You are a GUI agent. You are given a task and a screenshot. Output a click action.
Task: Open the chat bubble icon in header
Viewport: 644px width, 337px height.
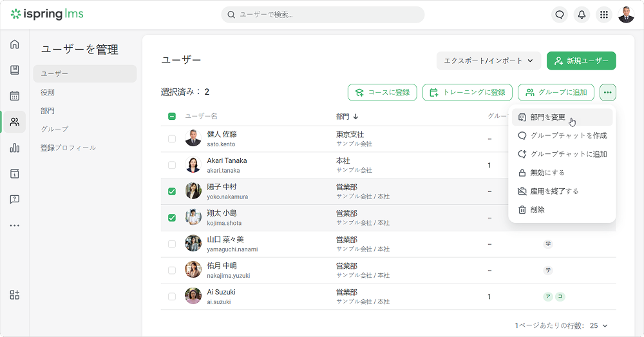560,15
